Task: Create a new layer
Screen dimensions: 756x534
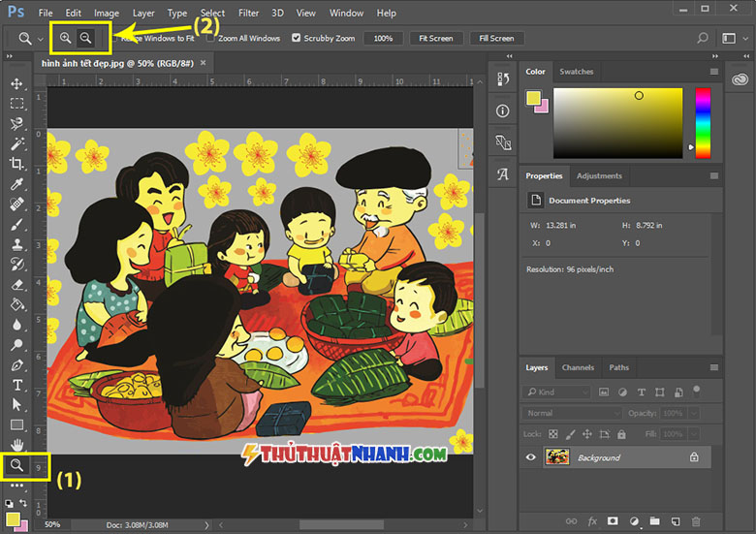Action: (676, 521)
